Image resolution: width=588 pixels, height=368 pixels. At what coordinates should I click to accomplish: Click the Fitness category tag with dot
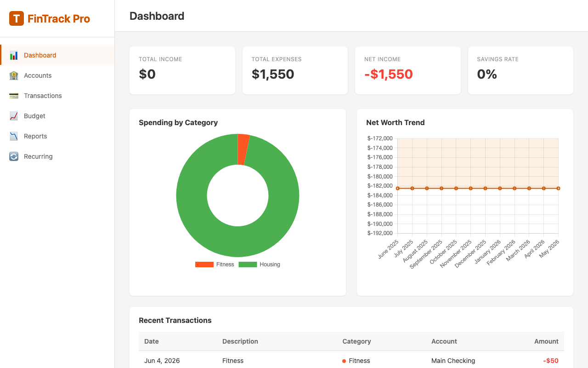click(356, 361)
